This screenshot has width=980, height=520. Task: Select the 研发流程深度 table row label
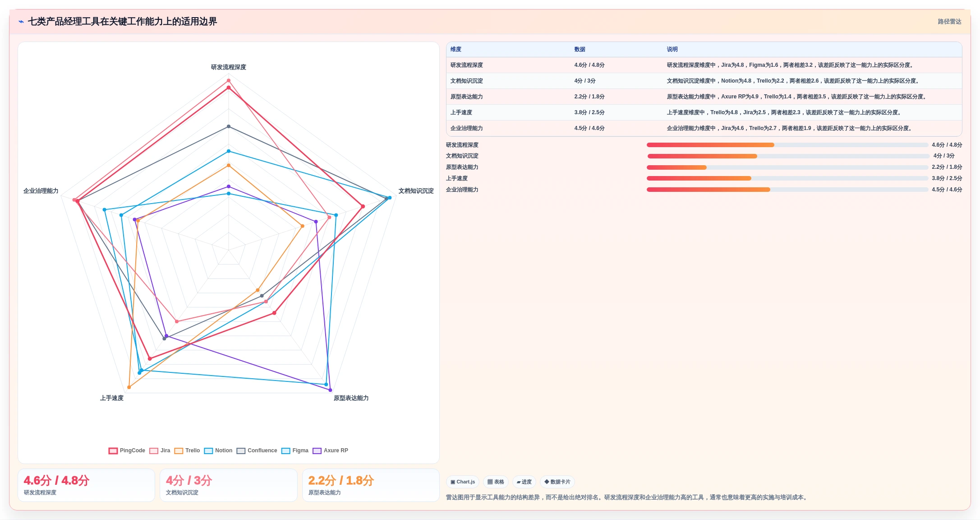tap(466, 65)
